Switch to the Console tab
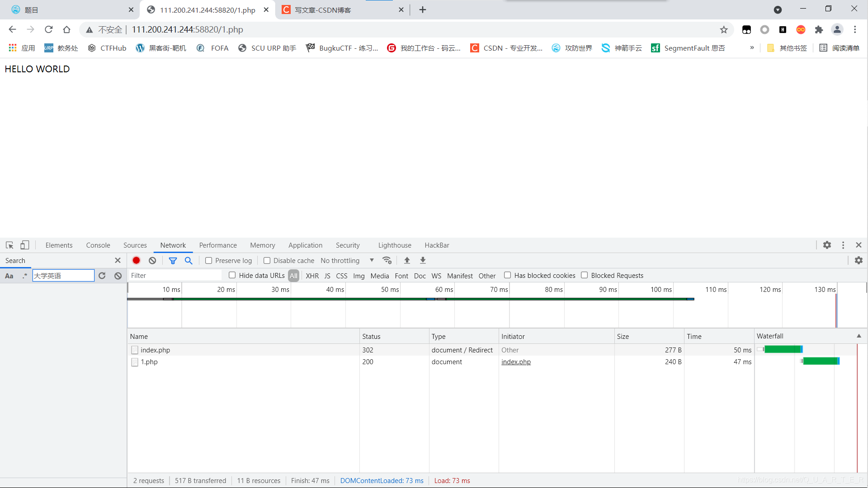868x488 pixels. point(98,245)
